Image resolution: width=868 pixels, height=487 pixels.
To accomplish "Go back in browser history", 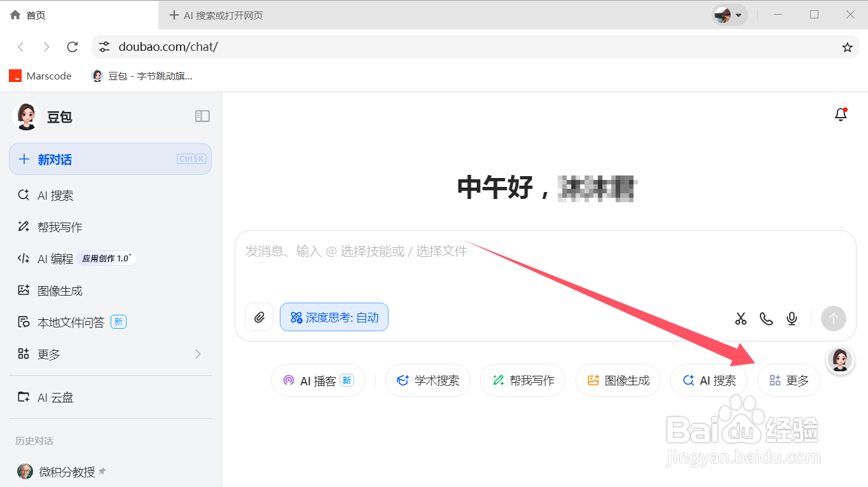I will [21, 47].
